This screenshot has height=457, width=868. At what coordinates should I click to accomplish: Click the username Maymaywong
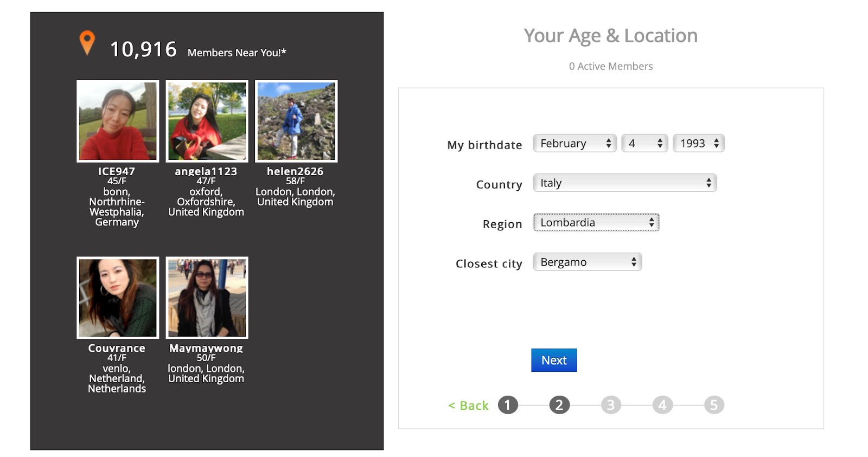(206, 348)
